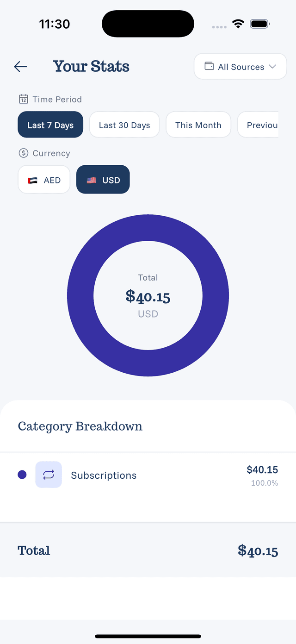Select the Subscriptions recurring arrows icon
Viewport: 296px width, 644px height.
(48, 475)
